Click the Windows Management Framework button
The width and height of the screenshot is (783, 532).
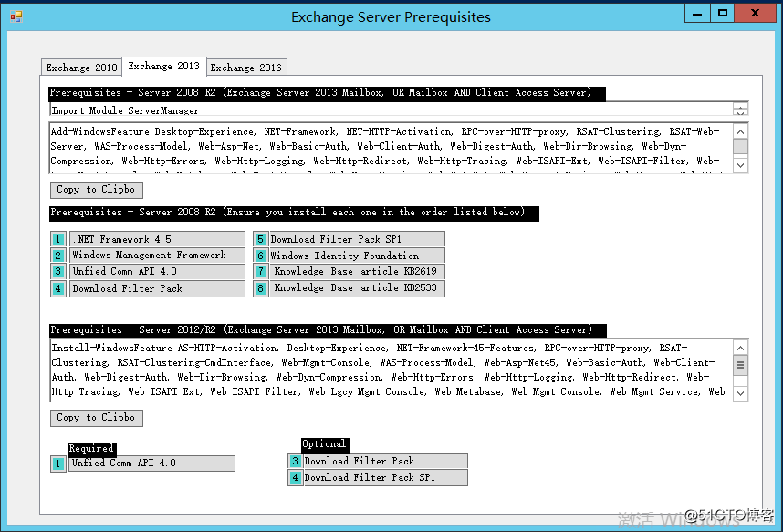(x=157, y=256)
